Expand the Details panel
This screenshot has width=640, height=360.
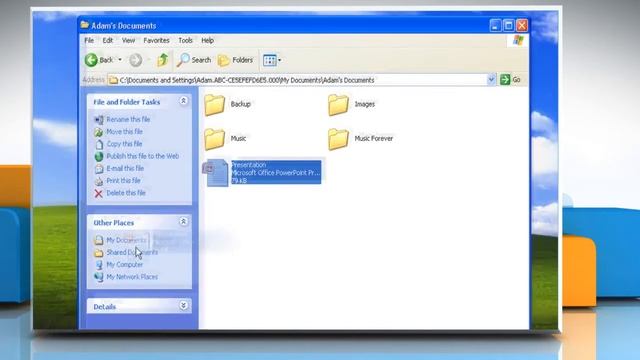click(x=184, y=306)
